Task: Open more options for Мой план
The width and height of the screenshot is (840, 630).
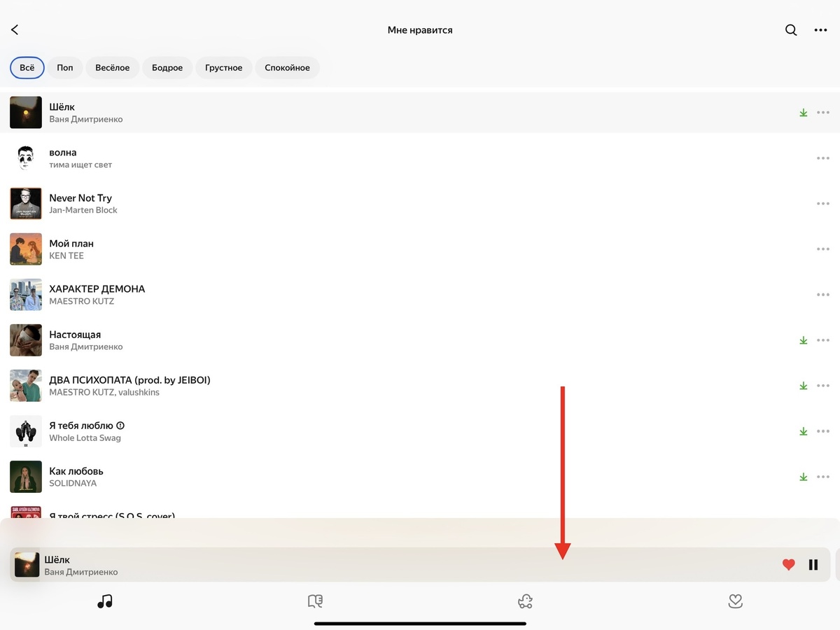Action: (823, 249)
